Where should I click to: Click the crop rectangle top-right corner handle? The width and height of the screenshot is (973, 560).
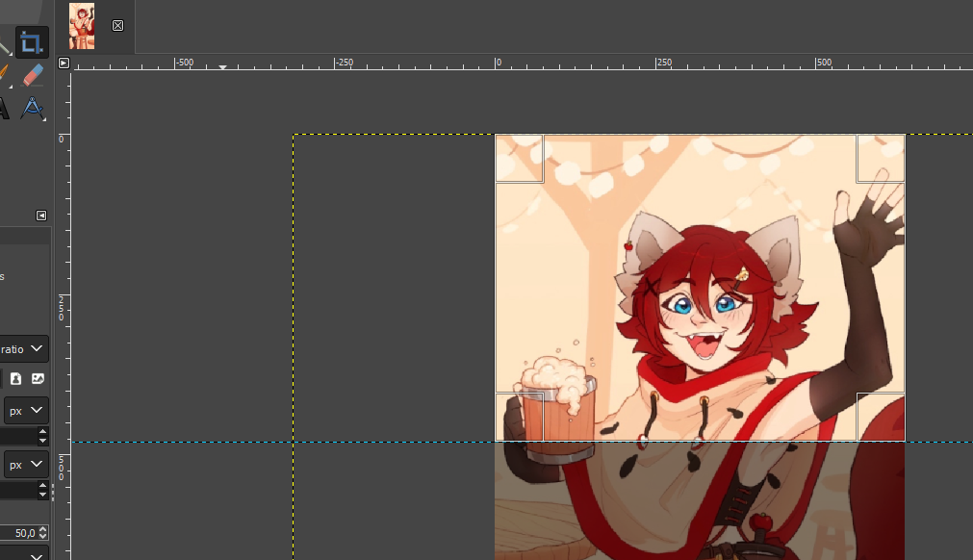point(881,159)
